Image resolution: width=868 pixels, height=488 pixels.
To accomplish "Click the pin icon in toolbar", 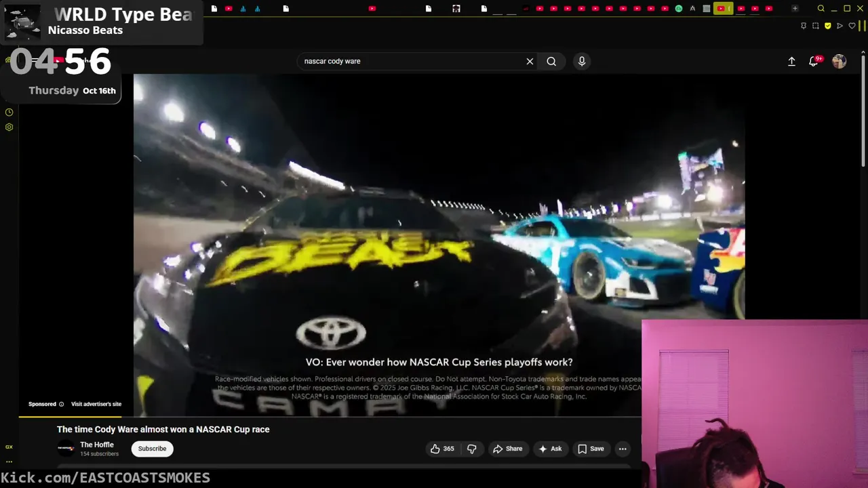I will [804, 26].
